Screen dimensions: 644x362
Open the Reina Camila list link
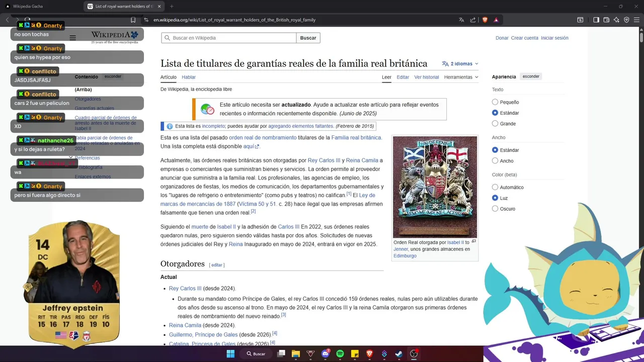tap(185, 325)
